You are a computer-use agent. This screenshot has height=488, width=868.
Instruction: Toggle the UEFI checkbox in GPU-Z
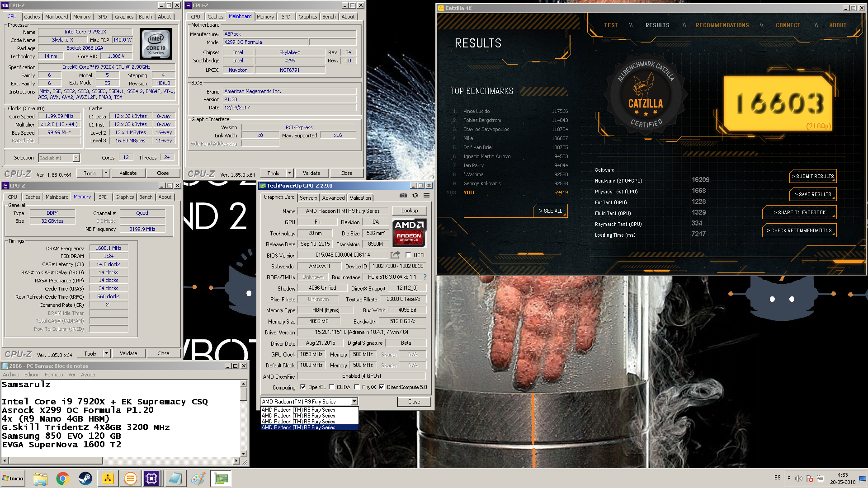click(x=408, y=255)
